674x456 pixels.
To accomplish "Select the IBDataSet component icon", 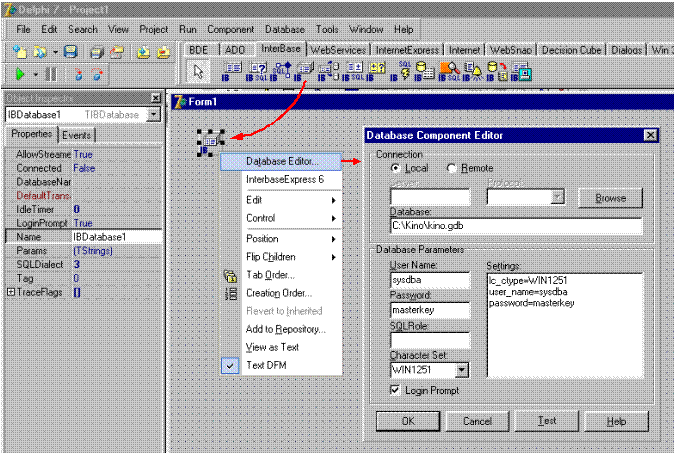I will click(377, 71).
